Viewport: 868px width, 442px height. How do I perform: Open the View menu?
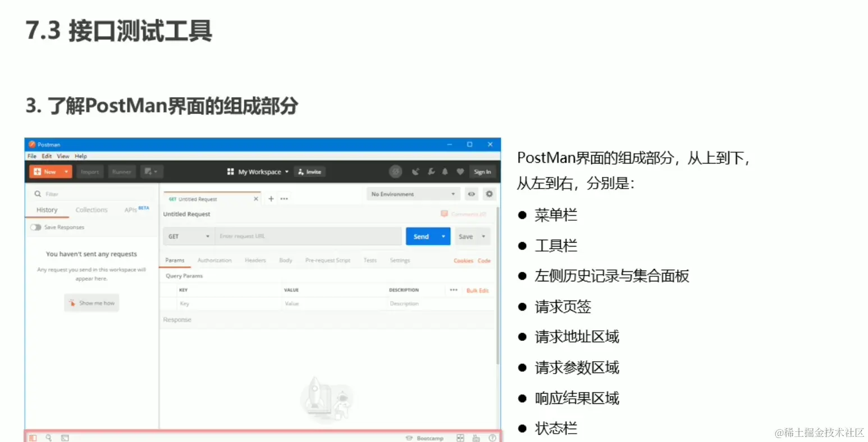pos(63,156)
